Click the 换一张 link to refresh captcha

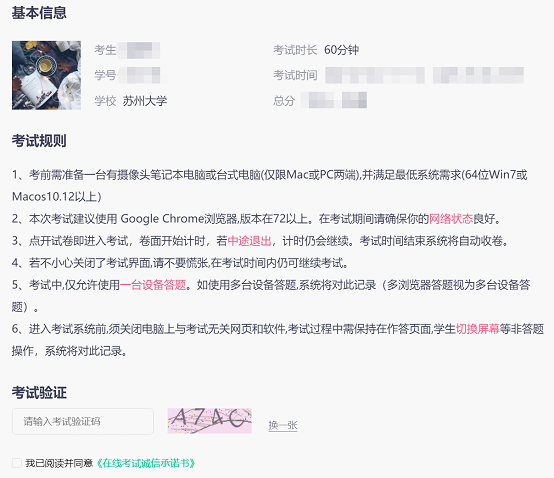pos(283,425)
